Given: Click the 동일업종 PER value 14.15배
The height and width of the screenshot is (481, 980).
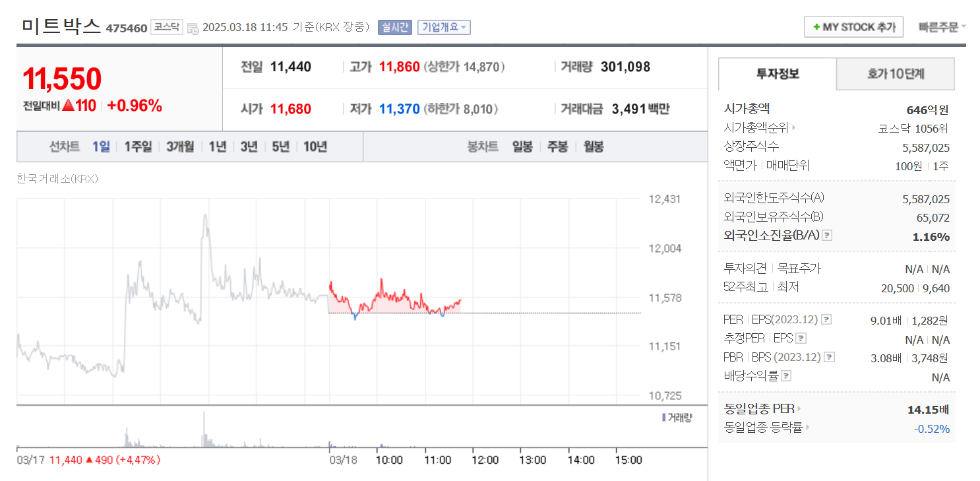Looking at the screenshot, I should click(929, 410).
